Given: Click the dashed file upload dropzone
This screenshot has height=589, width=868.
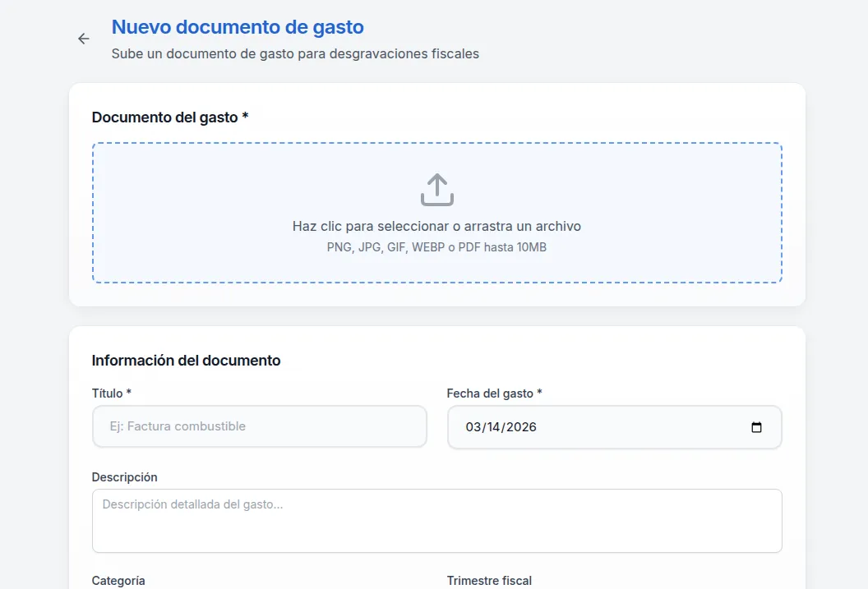Looking at the screenshot, I should point(436,212).
